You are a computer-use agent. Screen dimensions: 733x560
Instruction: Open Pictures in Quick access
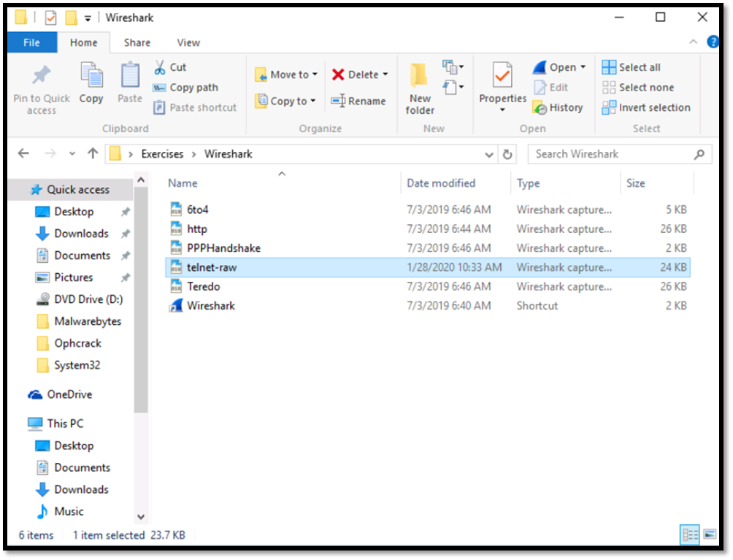point(73,277)
